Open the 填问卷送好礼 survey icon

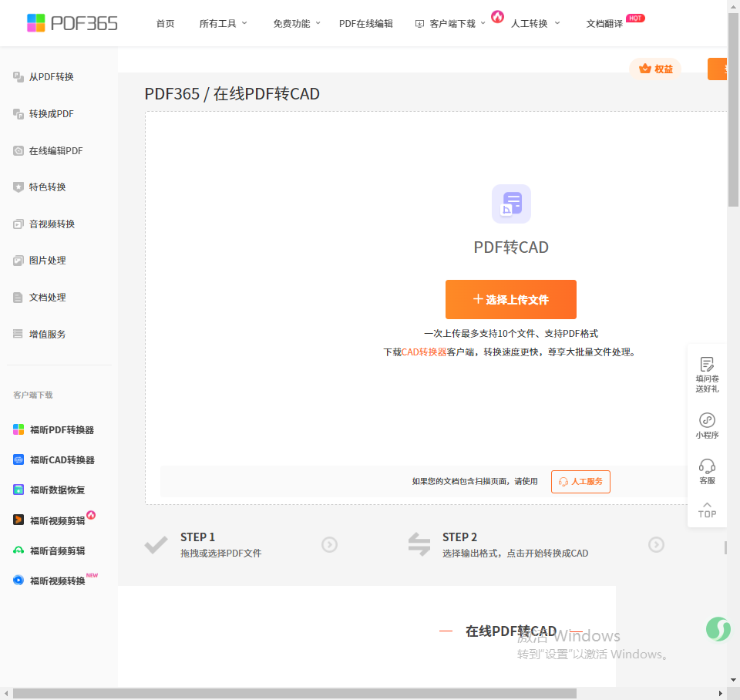pos(707,365)
